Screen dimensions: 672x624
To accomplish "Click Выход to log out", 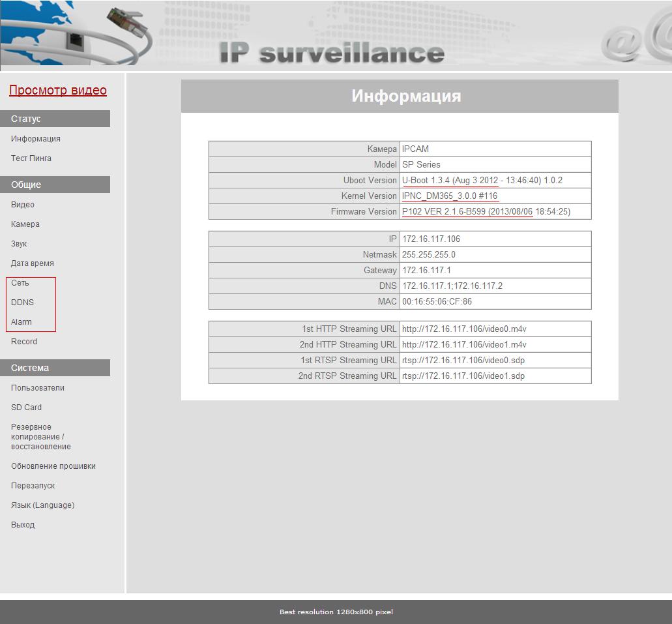I will [x=23, y=525].
